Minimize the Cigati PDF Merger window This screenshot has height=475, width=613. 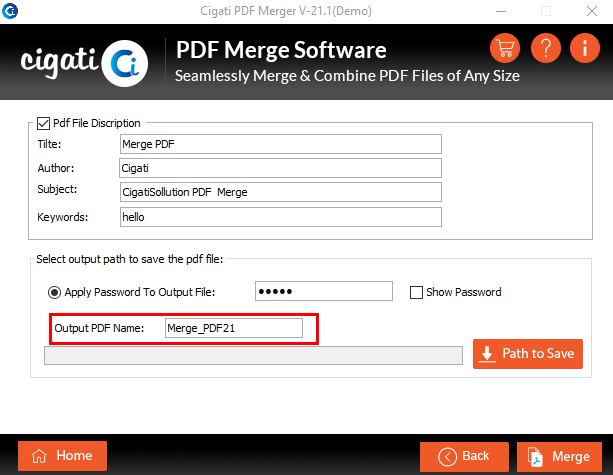point(501,11)
